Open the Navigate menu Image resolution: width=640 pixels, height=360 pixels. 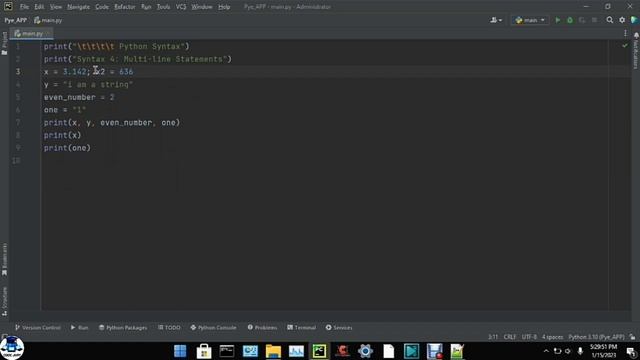tap(78, 7)
